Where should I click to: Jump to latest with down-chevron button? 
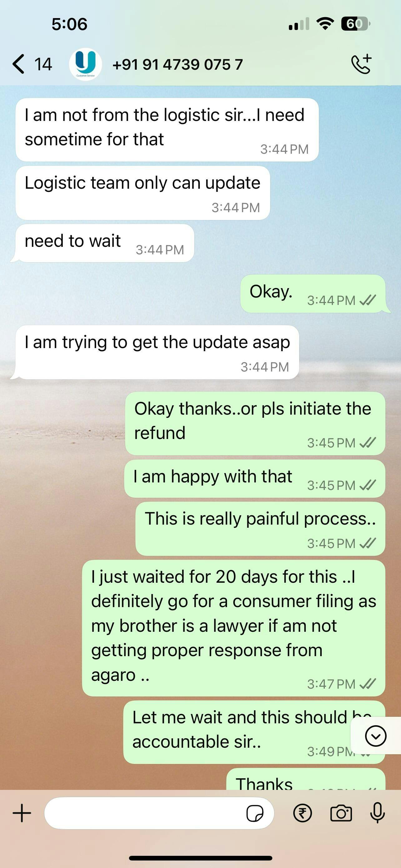(375, 736)
